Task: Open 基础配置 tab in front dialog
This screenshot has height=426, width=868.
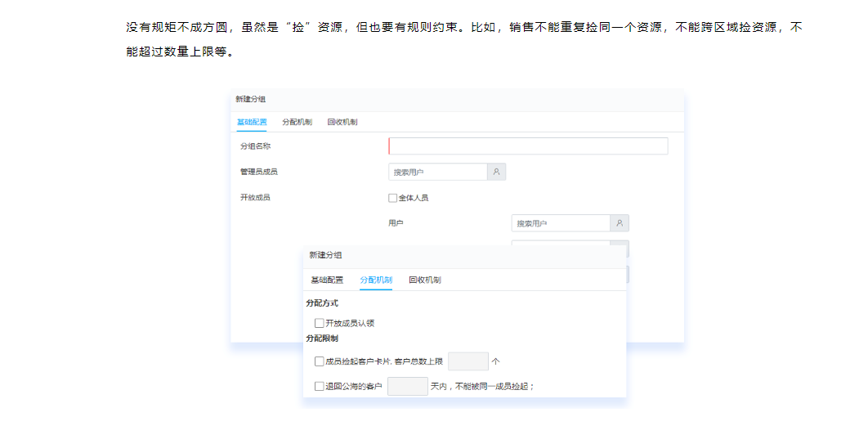Action: pos(327,280)
